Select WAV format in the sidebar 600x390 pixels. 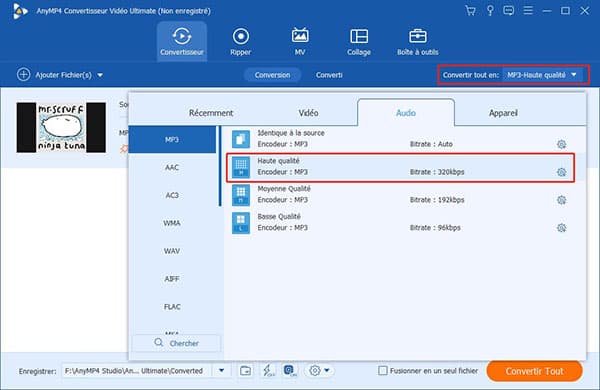point(172,251)
